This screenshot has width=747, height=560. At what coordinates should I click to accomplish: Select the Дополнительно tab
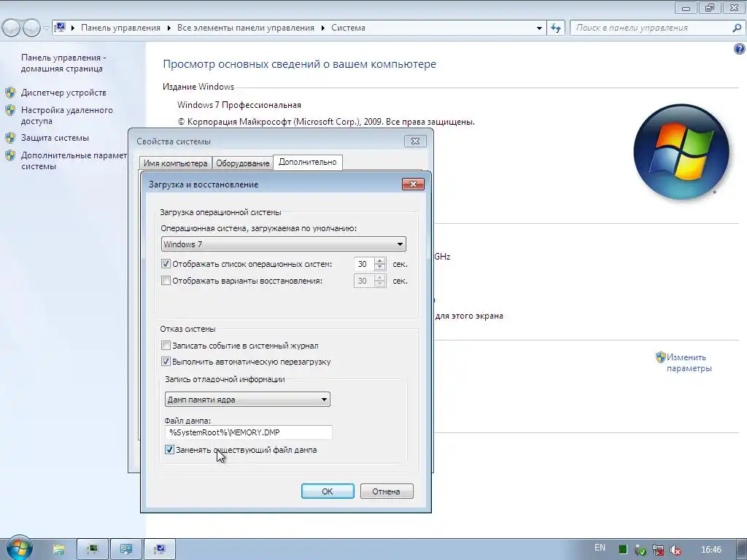(307, 162)
